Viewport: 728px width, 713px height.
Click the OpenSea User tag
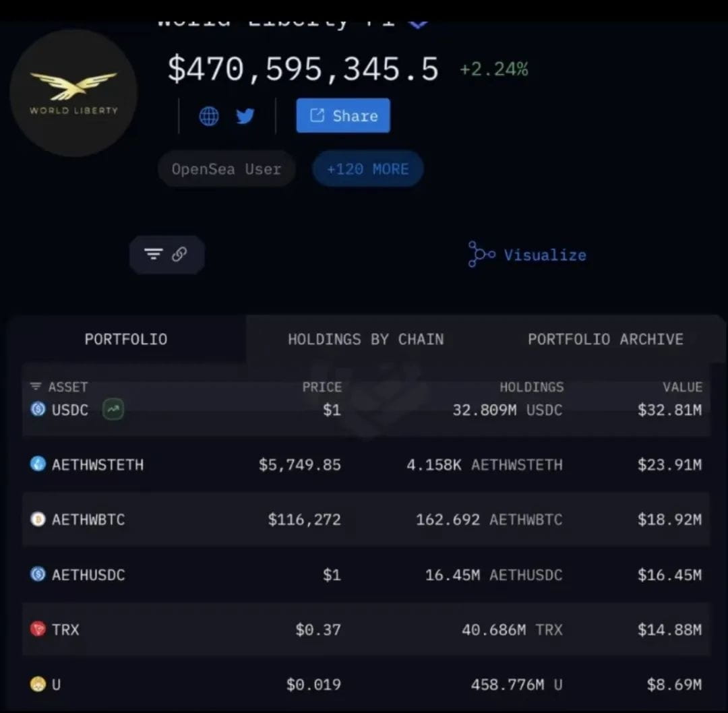pyautogui.click(x=226, y=168)
